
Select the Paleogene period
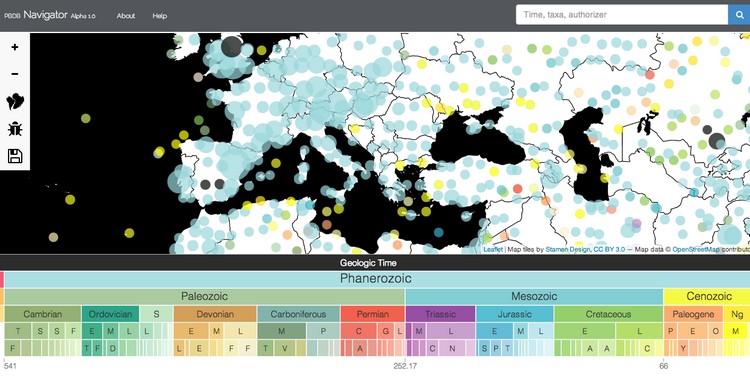[x=693, y=314]
